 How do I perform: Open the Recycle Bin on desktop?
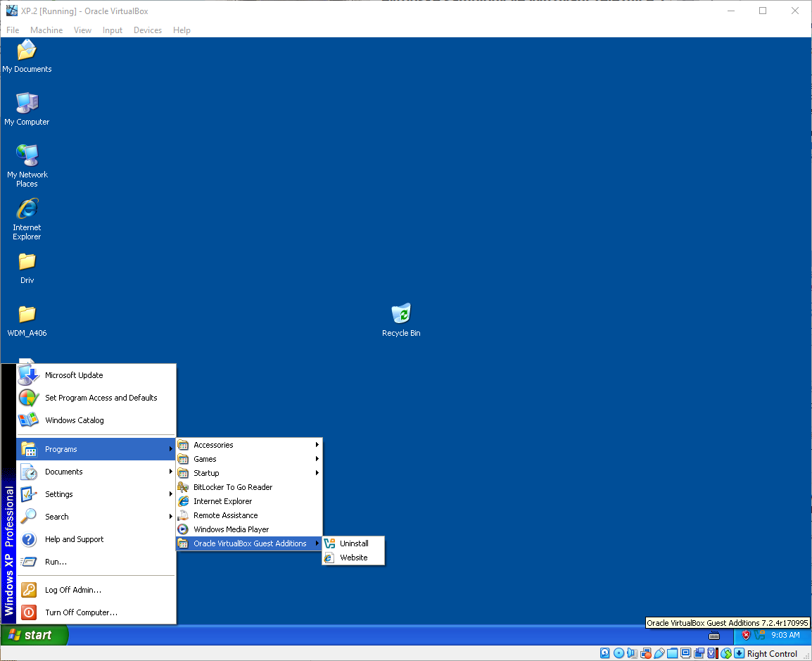pyautogui.click(x=401, y=321)
